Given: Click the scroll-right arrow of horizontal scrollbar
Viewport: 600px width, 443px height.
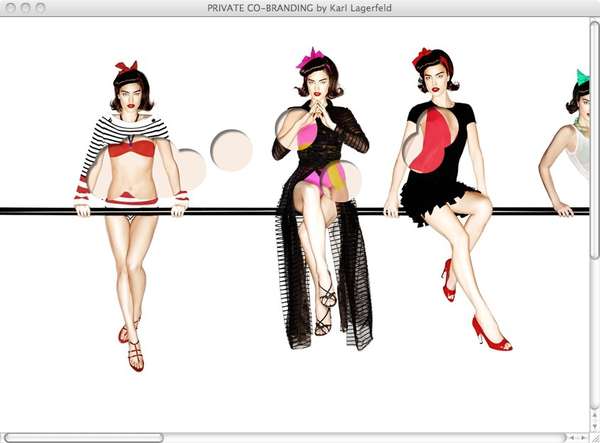Looking at the screenshot, I should pos(583,437).
